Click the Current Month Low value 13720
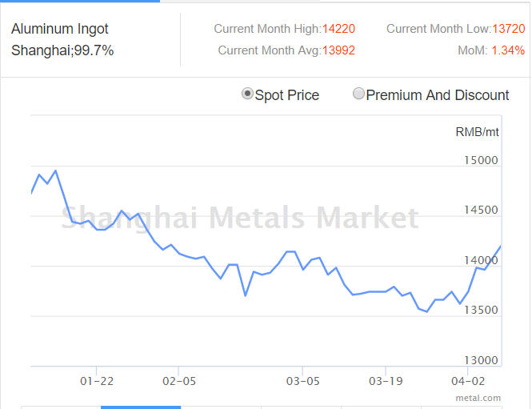The image size is (532, 409). 509,29
